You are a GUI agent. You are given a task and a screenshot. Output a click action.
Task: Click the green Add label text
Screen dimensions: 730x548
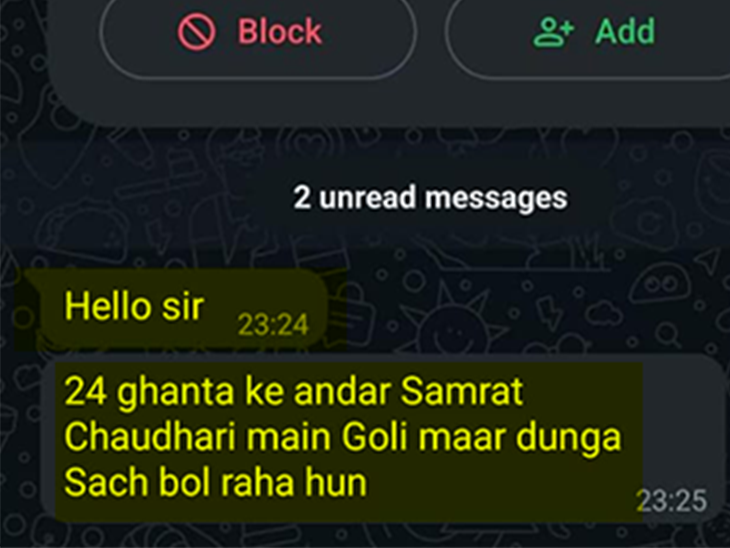click(x=625, y=32)
